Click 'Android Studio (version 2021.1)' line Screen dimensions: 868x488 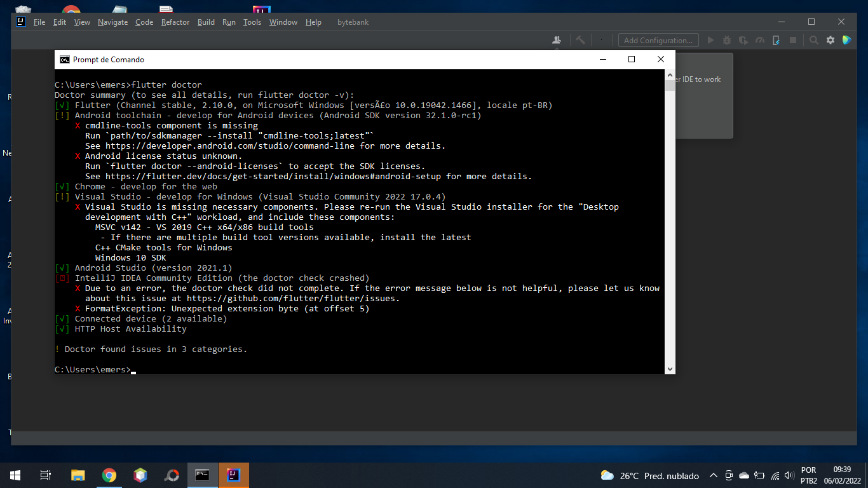pyautogui.click(x=154, y=268)
